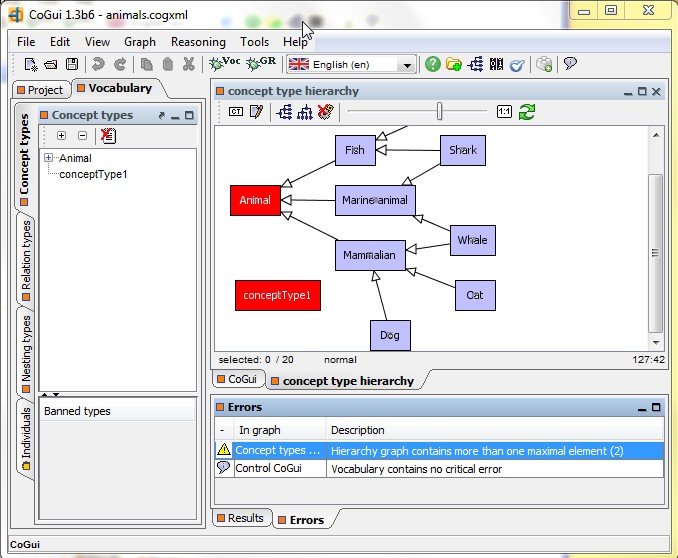Select conceptType1 in the concept tree
The height and width of the screenshot is (558, 678).
pyautogui.click(x=93, y=174)
